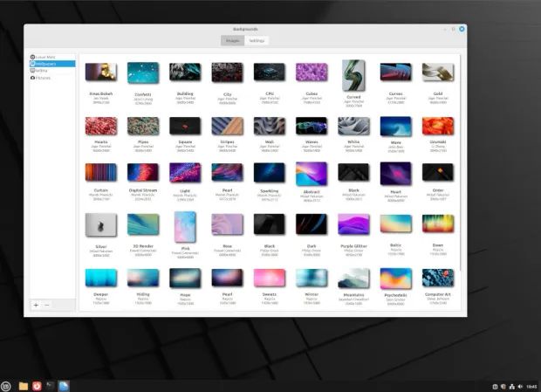Viewport: 541px width, 392px height.
Task: Pick the dark Square wallpaper
Action: point(185,126)
